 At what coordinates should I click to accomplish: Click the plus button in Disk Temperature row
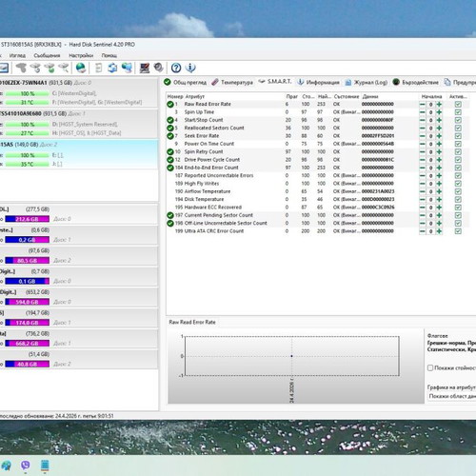pos(439,199)
